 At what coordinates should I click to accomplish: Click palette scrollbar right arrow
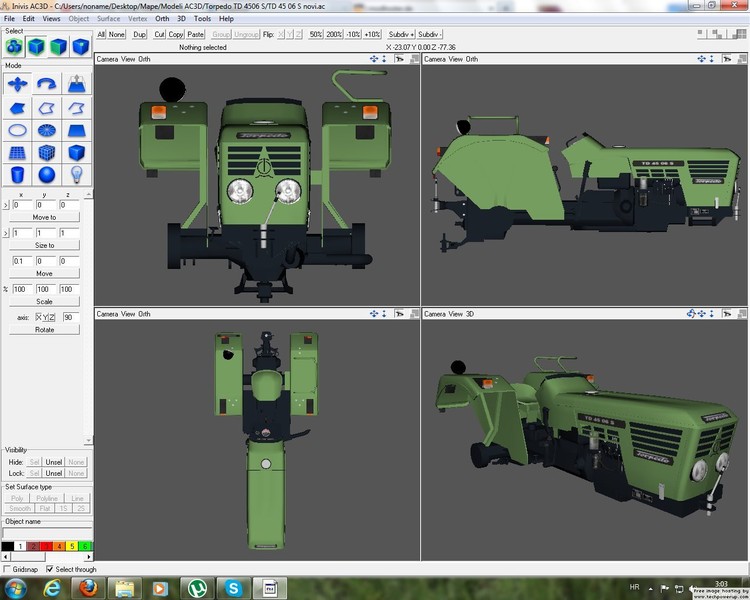(x=88, y=557)
